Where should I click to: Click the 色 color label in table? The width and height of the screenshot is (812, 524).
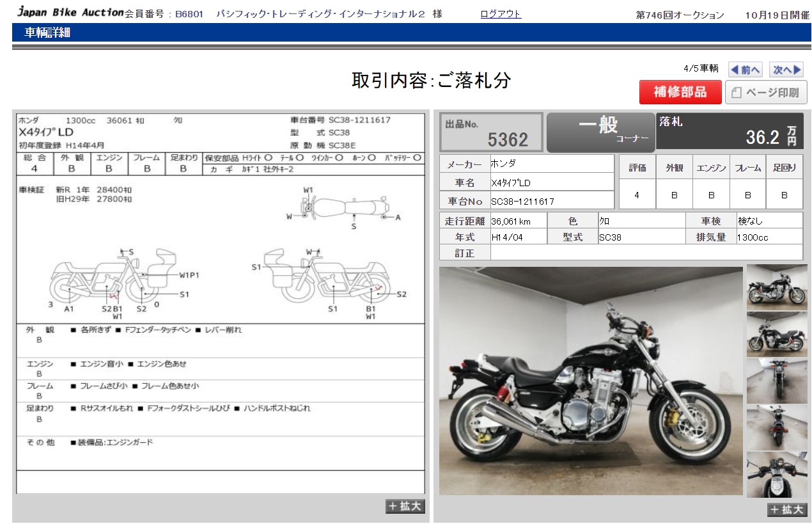[573, 221]
